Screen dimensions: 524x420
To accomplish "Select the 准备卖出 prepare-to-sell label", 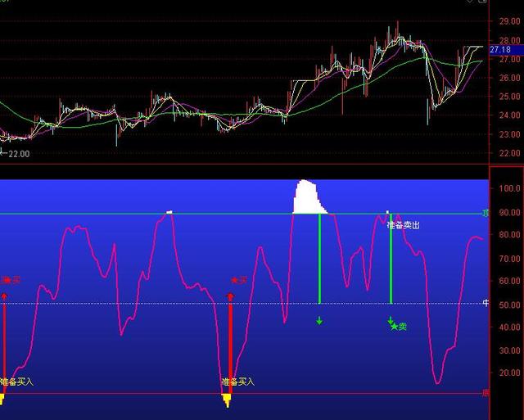I will 403,224.
